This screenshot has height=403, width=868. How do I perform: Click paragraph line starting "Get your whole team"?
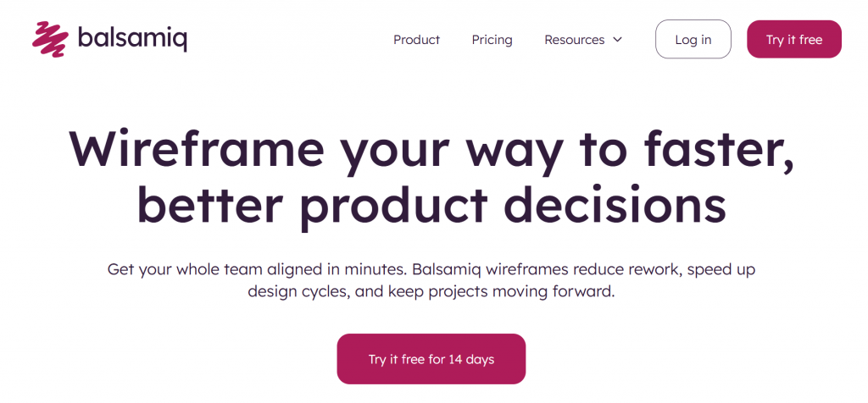pyautogui.click(x=431, y=270)
